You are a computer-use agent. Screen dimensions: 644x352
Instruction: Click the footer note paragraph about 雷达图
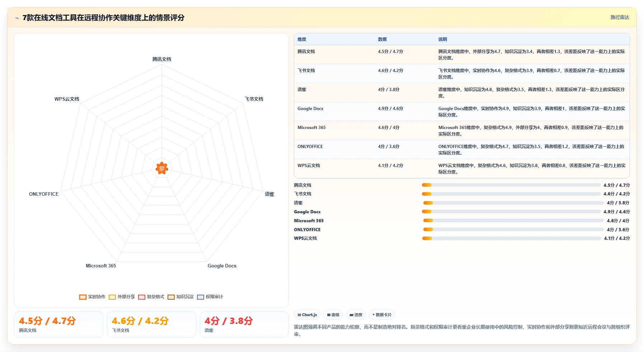(x=462, y=330)
